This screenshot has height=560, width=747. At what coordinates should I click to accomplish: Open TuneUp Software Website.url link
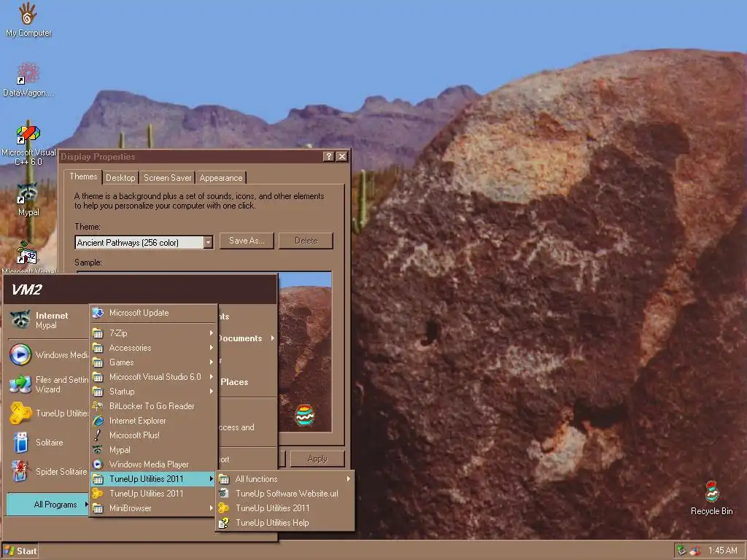(x=285, y=494)
